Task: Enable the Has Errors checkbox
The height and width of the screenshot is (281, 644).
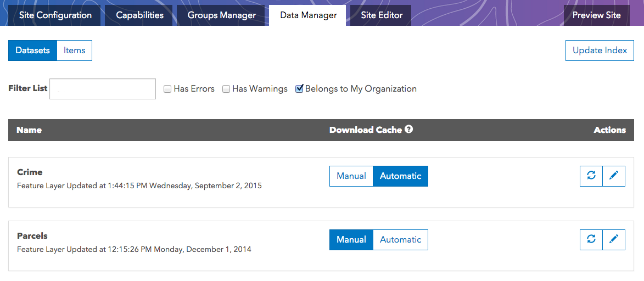Action: (167, 89)
